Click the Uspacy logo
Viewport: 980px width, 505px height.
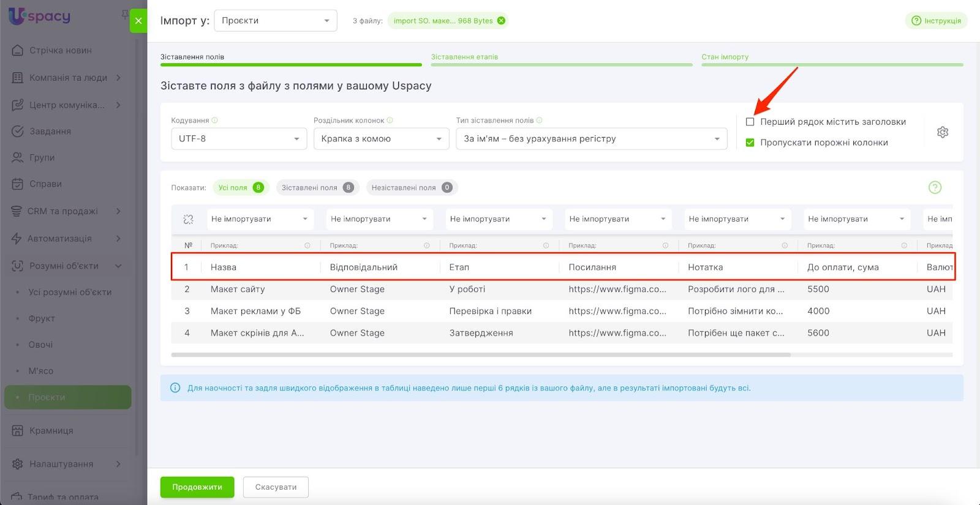[40, 17]
